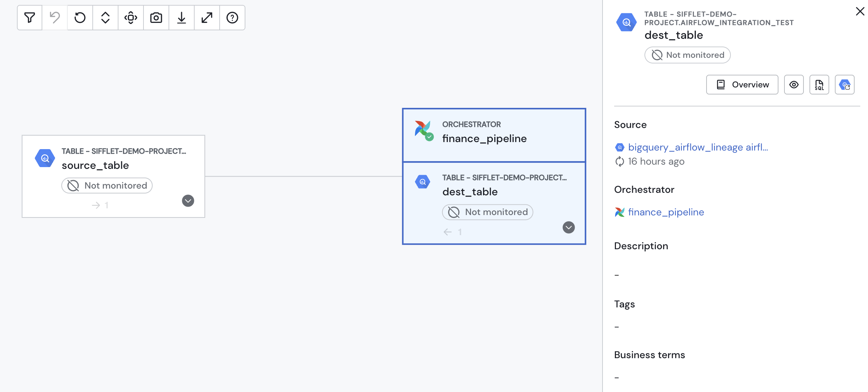Center the graph with focus icon

click(x=131, y=18)
